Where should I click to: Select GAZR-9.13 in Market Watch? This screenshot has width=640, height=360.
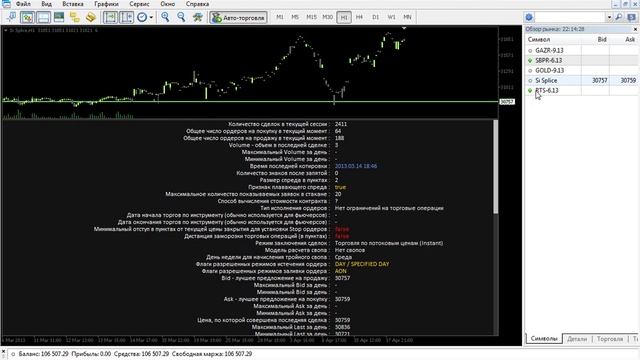tap(549, 51)
